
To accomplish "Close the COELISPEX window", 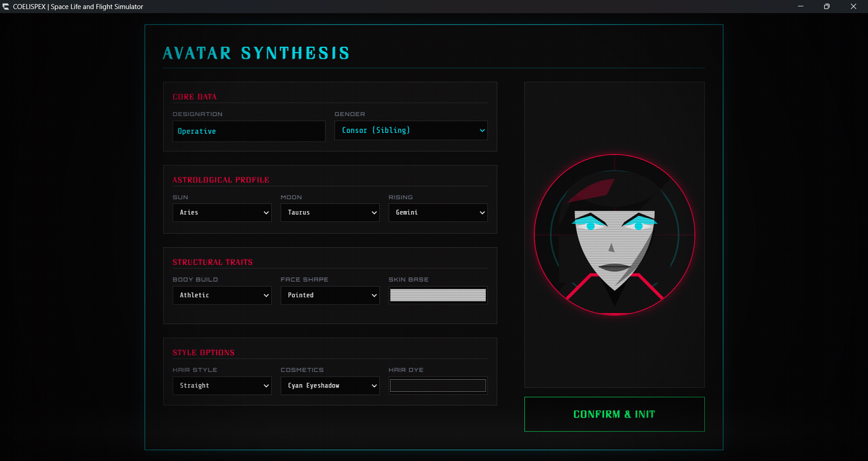I will (854, 6).
